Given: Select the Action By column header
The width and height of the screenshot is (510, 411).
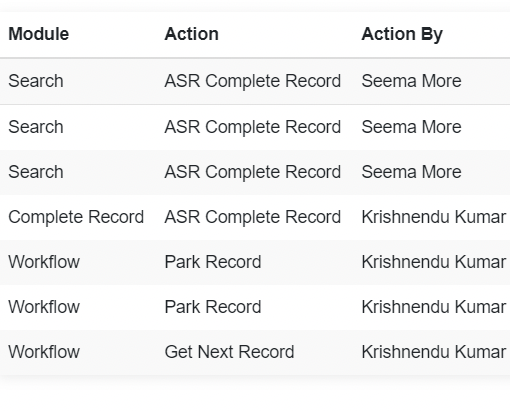Looking at the screenshot, I should [x=402, y=34].
